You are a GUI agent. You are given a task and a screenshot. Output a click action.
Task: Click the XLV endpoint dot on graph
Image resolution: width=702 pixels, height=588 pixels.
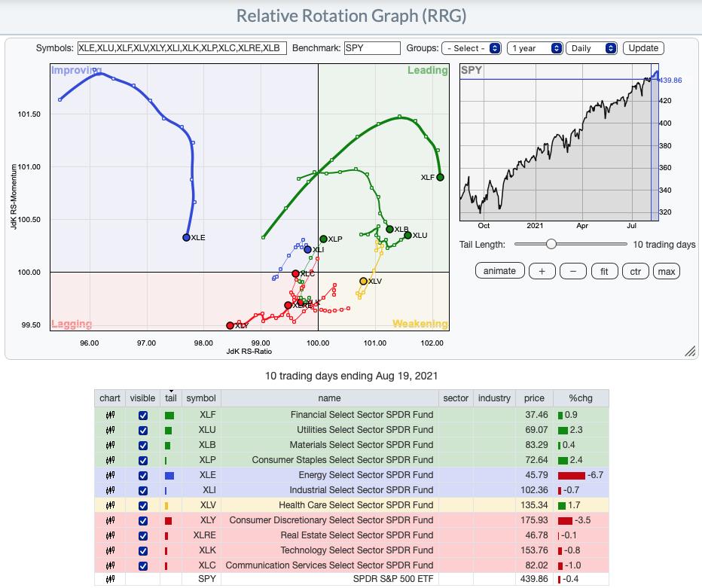(x=364, y=281)
